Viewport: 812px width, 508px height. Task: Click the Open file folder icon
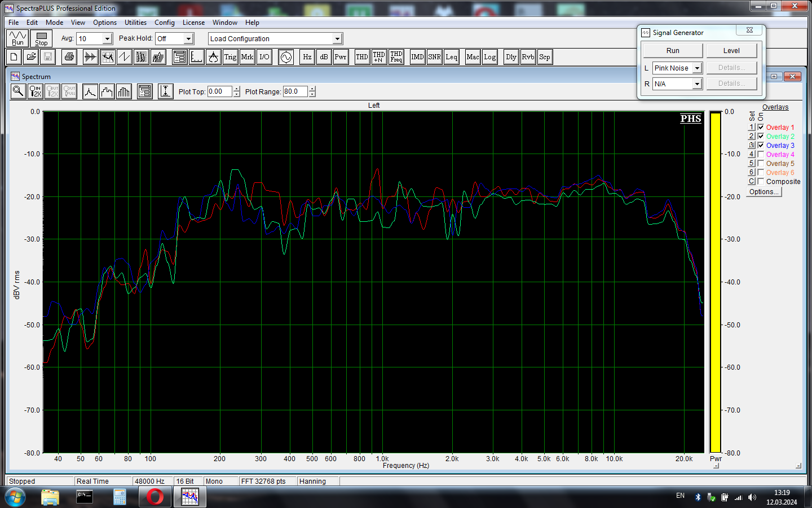[x=31, y=57]
